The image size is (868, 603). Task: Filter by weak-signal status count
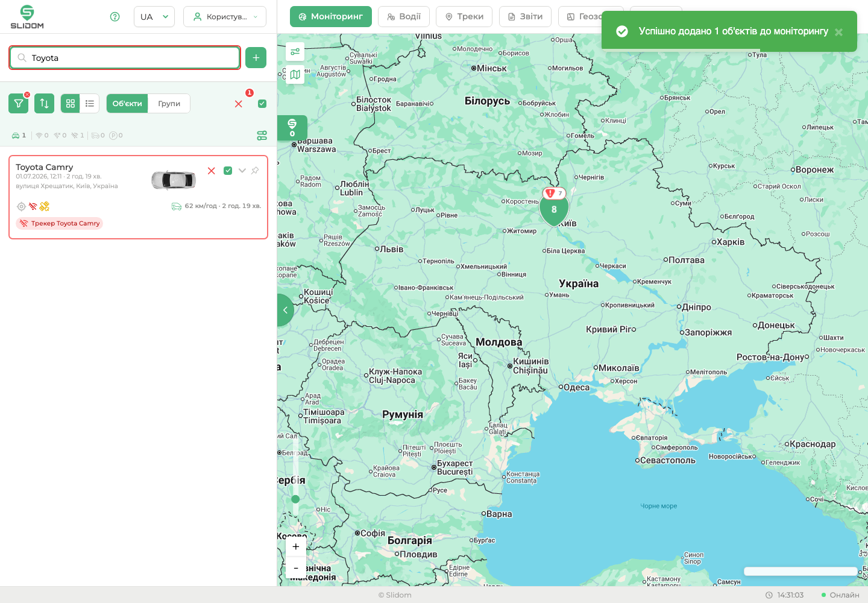[x=60, y=136]
